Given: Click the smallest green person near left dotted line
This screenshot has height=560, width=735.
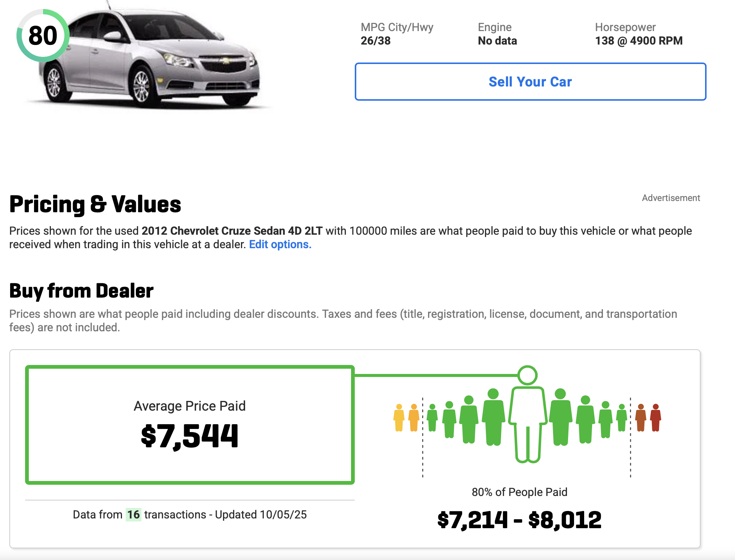Looking at the screenshot, I should [432, 418].
